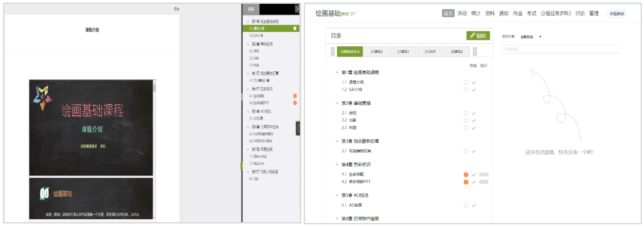Viewport: 644px width, 226px height.
Task: Toggle the release circle for 2.1 透视
Action: [466, 113]
